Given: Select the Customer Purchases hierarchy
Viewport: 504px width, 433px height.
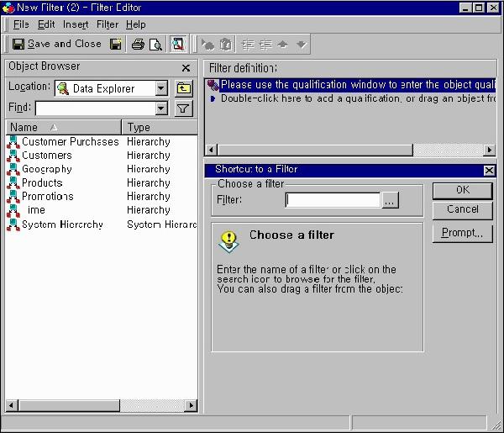Looking at the screenshot, I should pos(70,142).
